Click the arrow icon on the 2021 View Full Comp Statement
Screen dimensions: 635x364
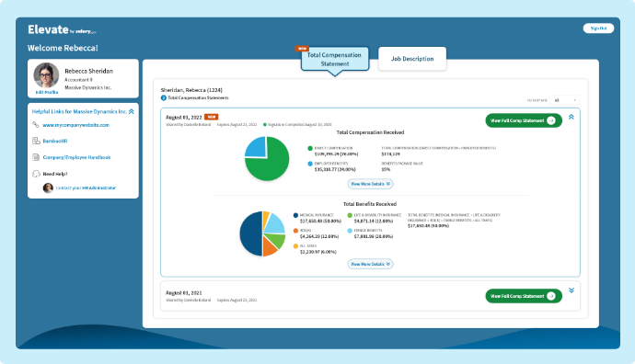click(x=551, y=296)
